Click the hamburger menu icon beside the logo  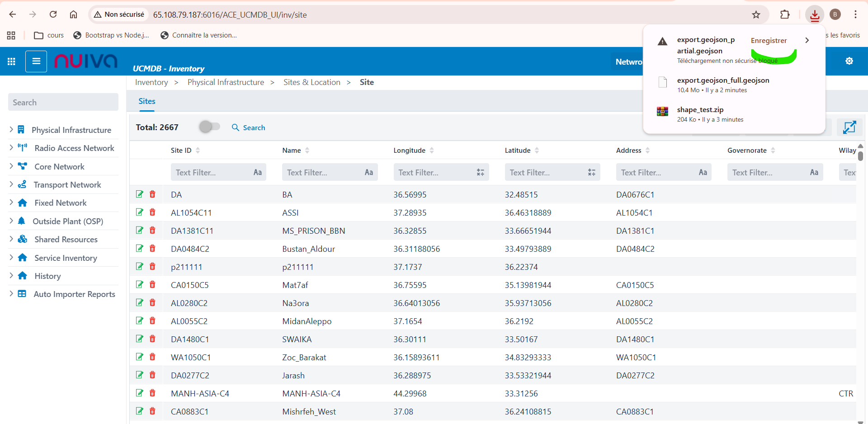pyautogui.click(x=36, y=61)
